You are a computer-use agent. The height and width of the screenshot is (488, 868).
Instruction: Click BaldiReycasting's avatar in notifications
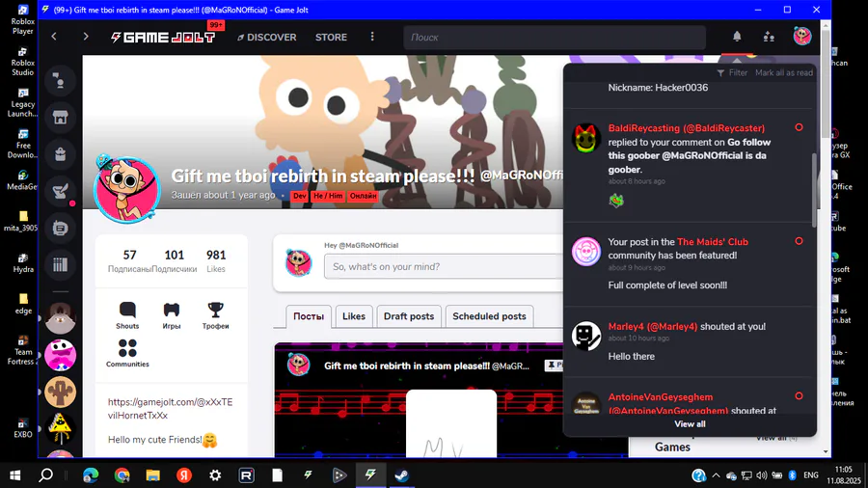[x=586, y=138]
